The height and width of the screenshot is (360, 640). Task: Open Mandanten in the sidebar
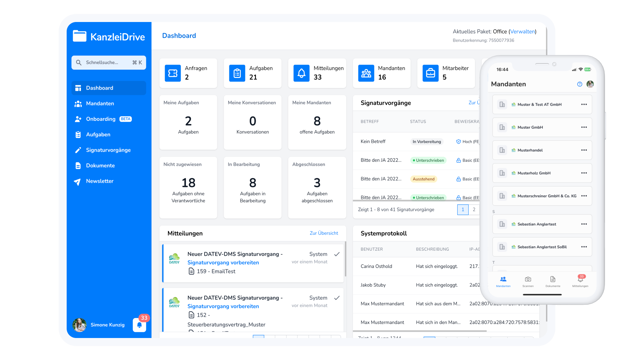click(x=109, y=103)
